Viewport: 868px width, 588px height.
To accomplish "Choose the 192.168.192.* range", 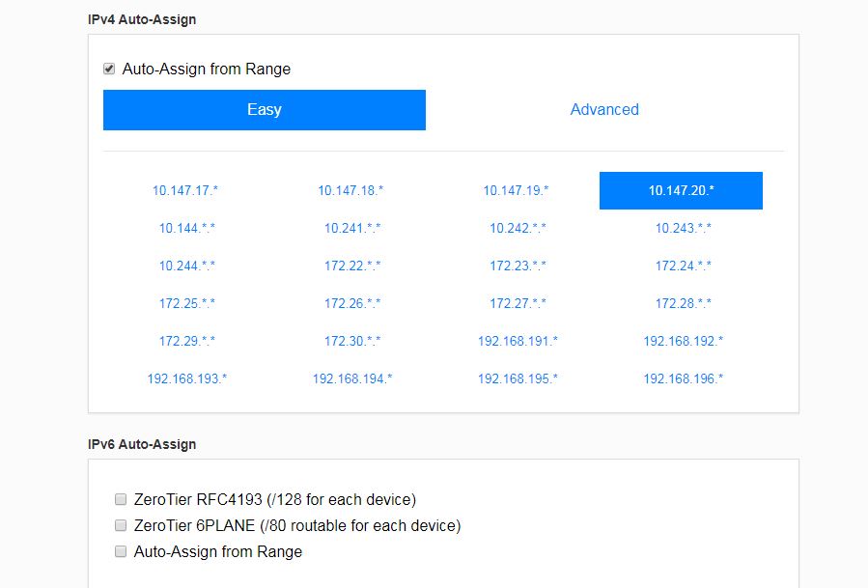I will [x=684, y=341].
